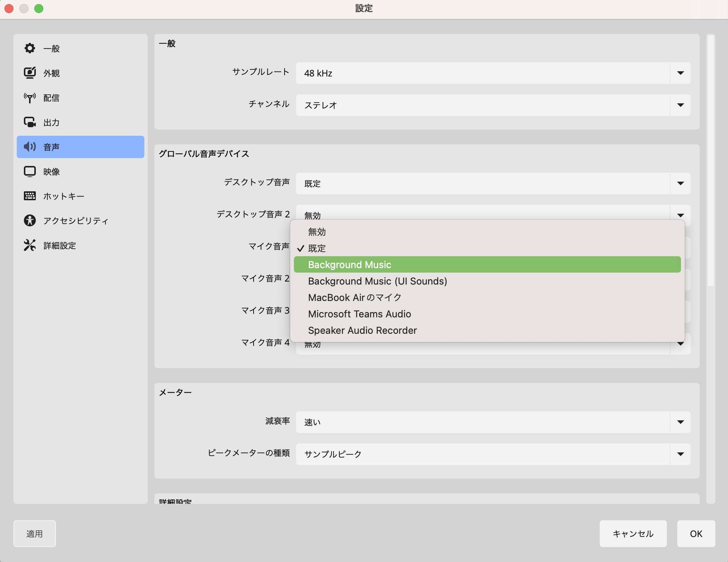728x562 pixels.
Task: Expand マイク音声 4 dropdown arrow
Action: [x=681, y=345]
